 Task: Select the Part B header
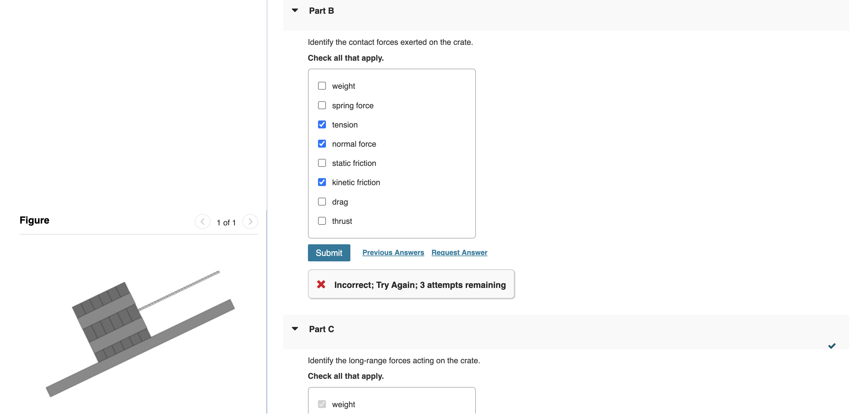click(321, 10)
